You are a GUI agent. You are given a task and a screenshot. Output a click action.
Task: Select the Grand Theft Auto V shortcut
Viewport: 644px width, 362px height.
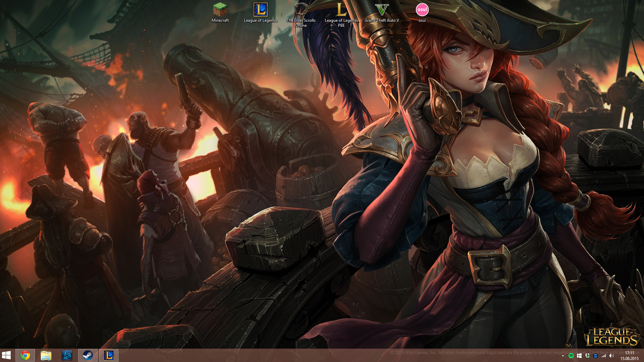(382, 13)
